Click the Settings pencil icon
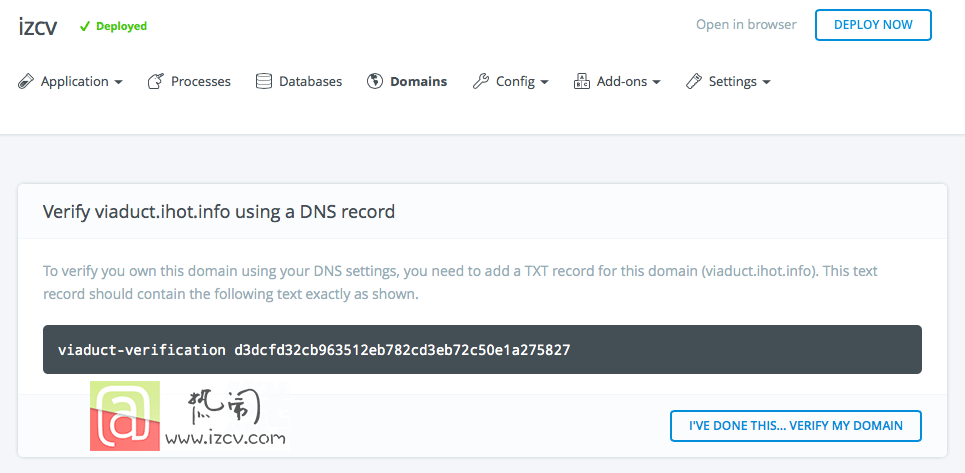This screenshot has height=473, width=965. click(694, 81)
